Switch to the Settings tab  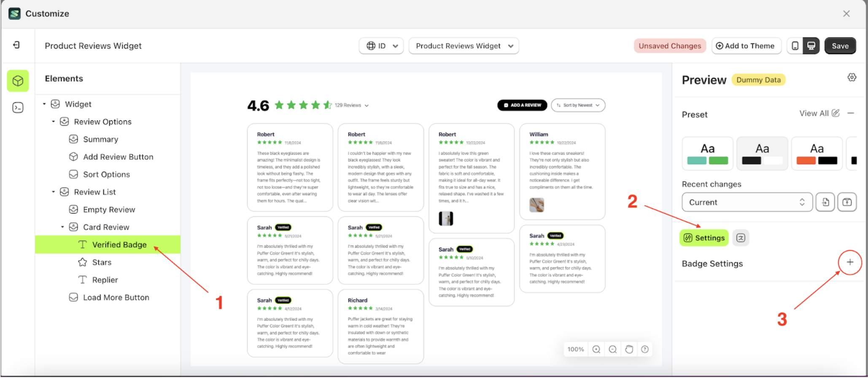coord(704,238)
